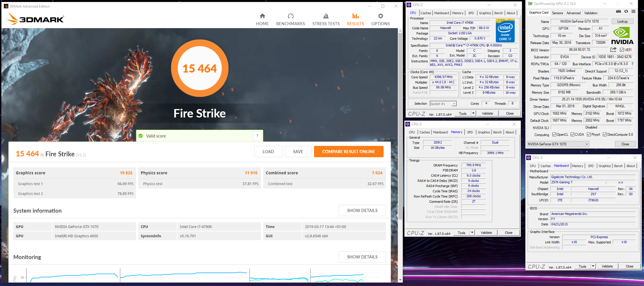Click the Bus Interface question mark in GPU-Z
Image resolution: width=644 pixels, height=286 pixels.
(632, 64)
